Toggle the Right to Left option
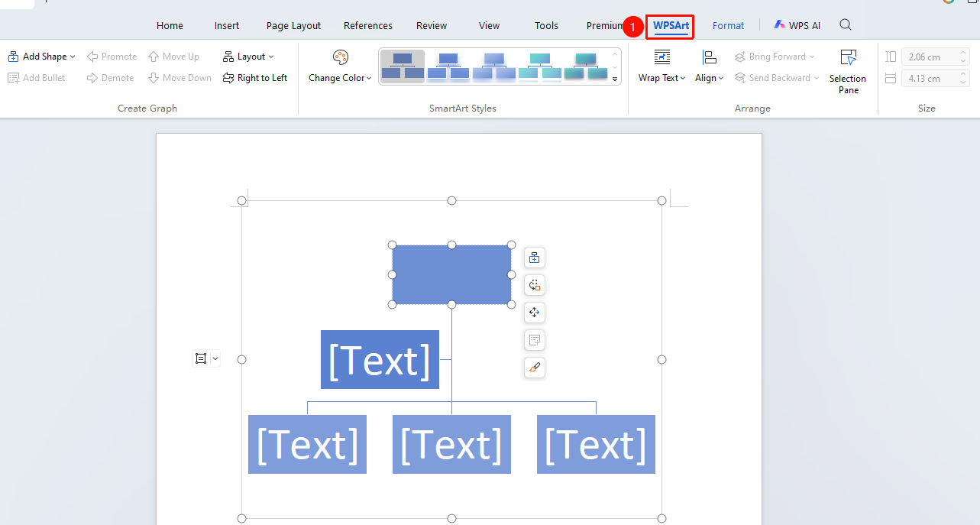980x525 pixels. coord(255,78)
